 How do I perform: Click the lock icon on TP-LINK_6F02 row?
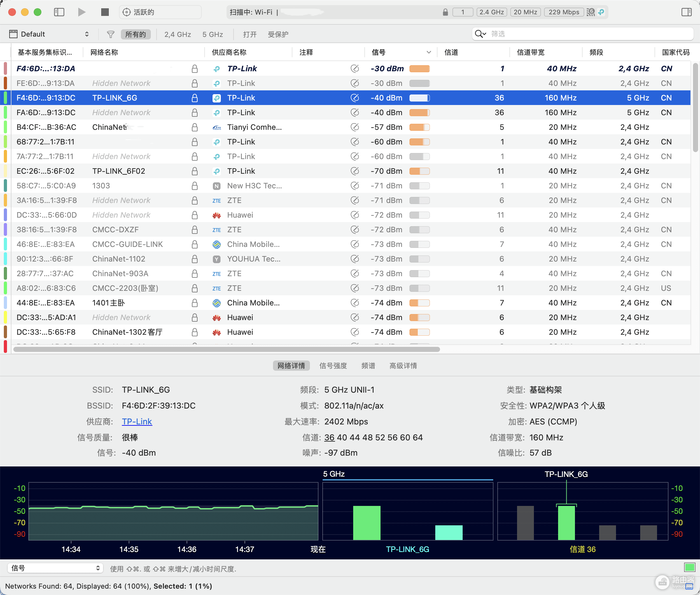click(x=195, y=171)
